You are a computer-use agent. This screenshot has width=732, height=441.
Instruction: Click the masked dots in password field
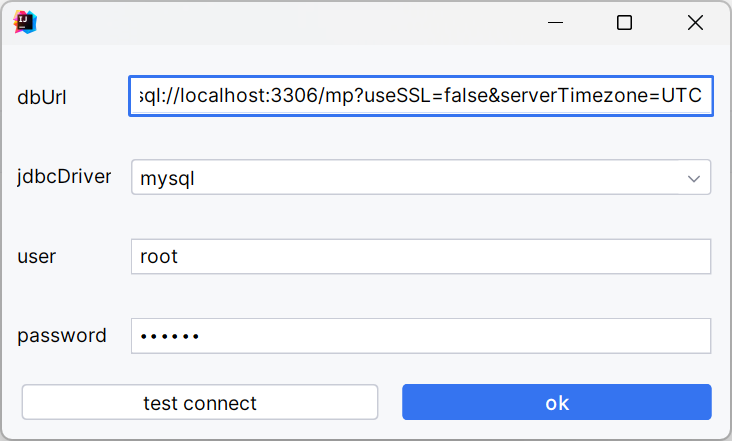coord(170,336)
